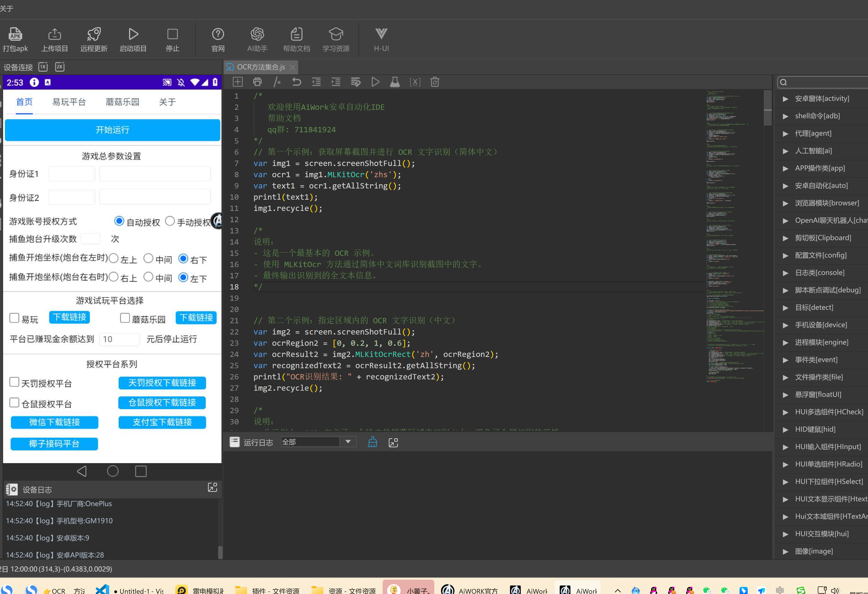Select the 手动授权 radio button
868x594 pixels.
tap(170, 221)
